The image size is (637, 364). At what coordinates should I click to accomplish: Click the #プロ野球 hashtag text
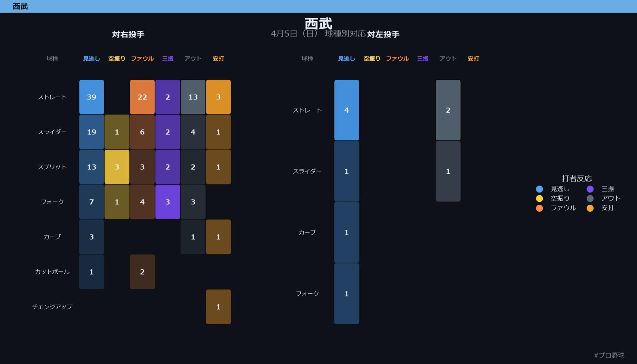pyautogui.click(x=609, y=355)
